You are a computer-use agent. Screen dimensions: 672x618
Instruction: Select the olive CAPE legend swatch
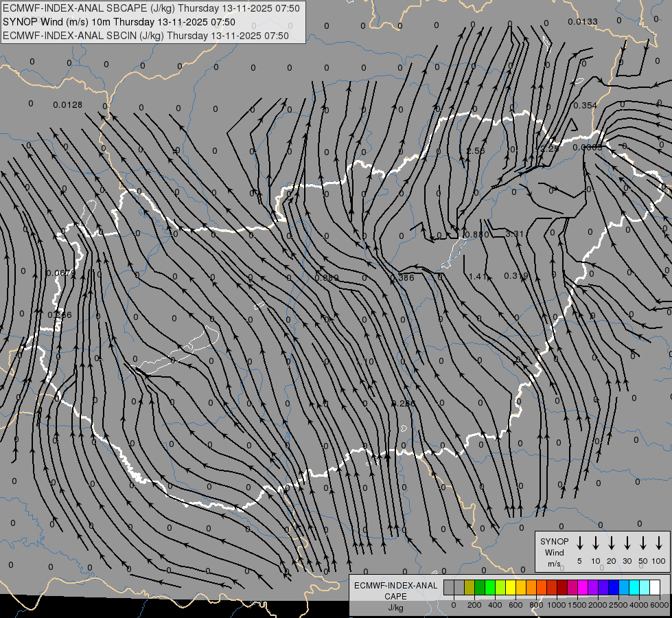click(470, 587)
